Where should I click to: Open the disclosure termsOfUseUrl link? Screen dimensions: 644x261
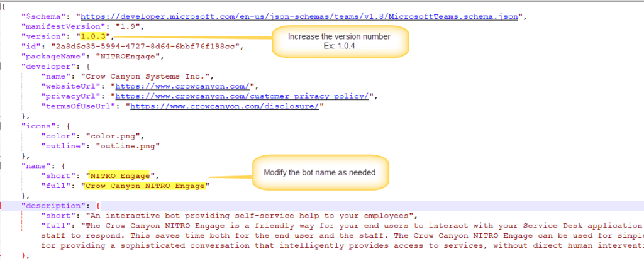point(225,106)
